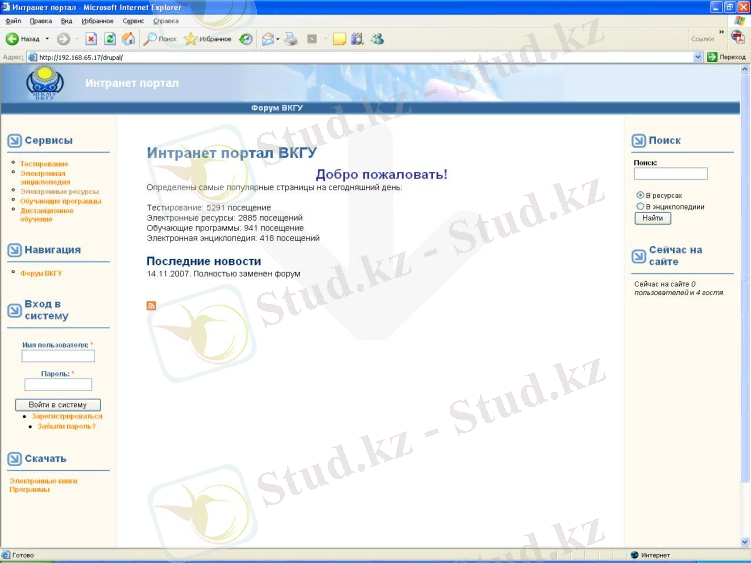
Task: Open the Сервис menu
Action: 133,21
